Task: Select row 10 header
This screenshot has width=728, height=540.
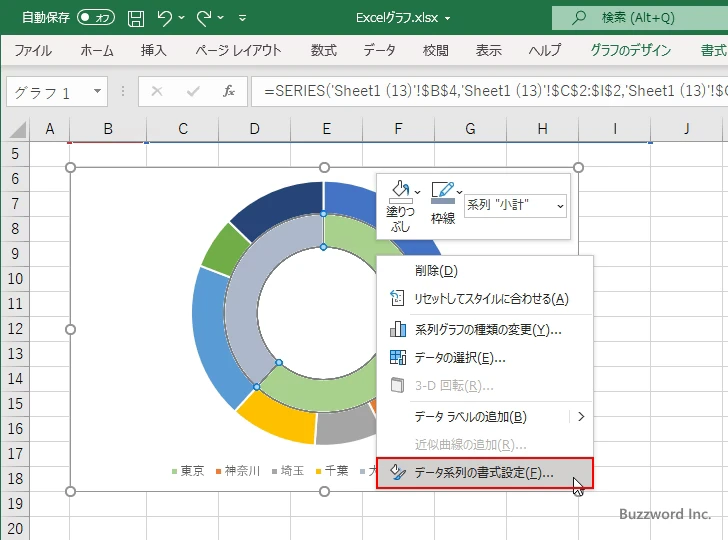Action: 15,279
